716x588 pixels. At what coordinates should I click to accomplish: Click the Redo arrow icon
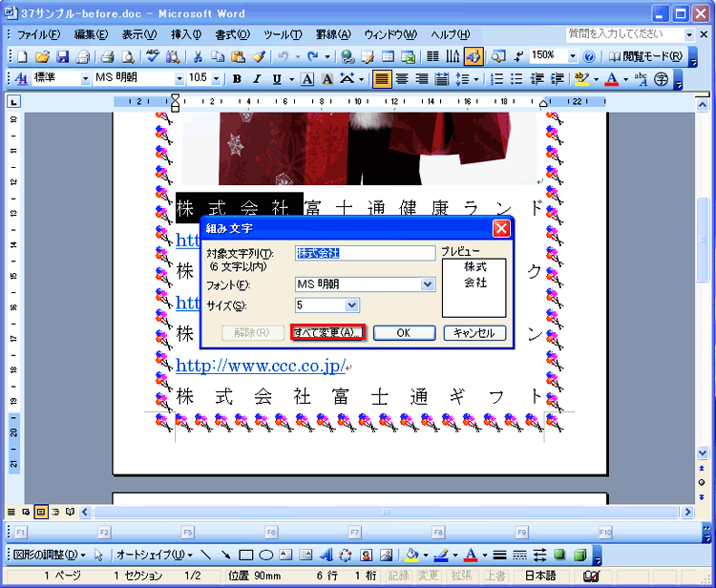point(312,56)
